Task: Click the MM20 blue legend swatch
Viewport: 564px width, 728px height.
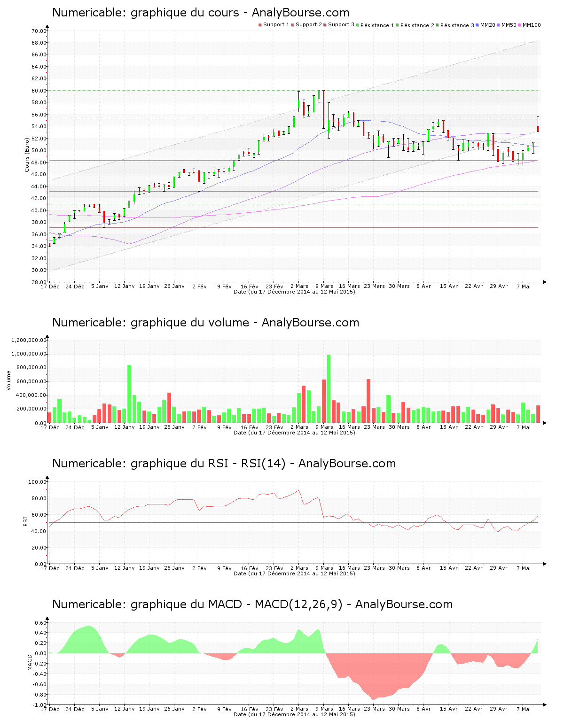Action: (478, 25)
